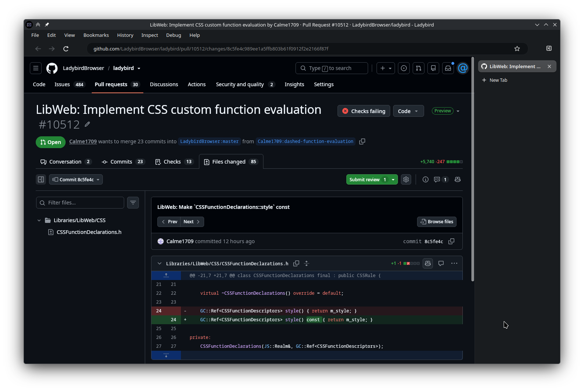584x392 pixels.
Task: Open the GitHub global navigation hamburger menu
Action: click(x=36, y=68)
